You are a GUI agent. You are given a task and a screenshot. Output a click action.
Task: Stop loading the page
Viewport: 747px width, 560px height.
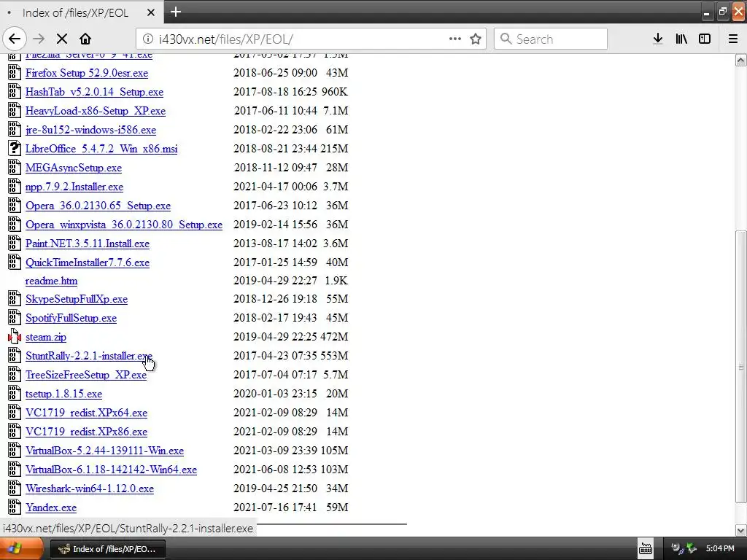pos(62,39)
